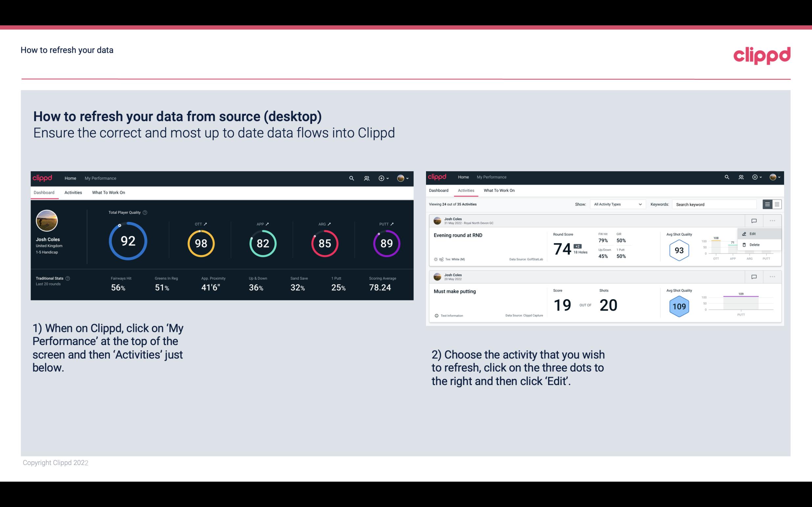Click Dashboard tab on left panel
Screen dimensions: 812x507
point(44,192)
